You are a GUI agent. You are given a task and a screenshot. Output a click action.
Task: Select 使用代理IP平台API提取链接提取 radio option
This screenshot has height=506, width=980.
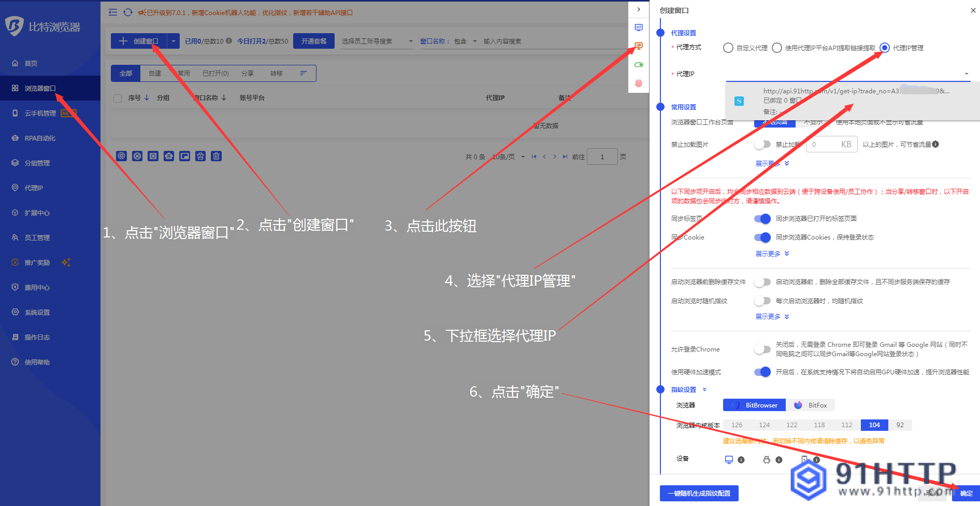click(x=777, y=48)
